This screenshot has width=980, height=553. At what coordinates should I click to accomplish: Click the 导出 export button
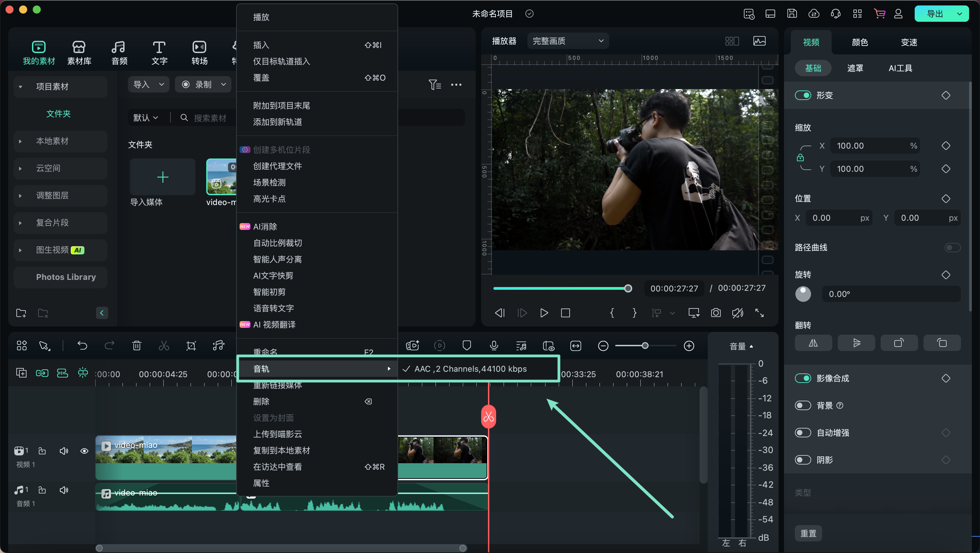(934, 14)
